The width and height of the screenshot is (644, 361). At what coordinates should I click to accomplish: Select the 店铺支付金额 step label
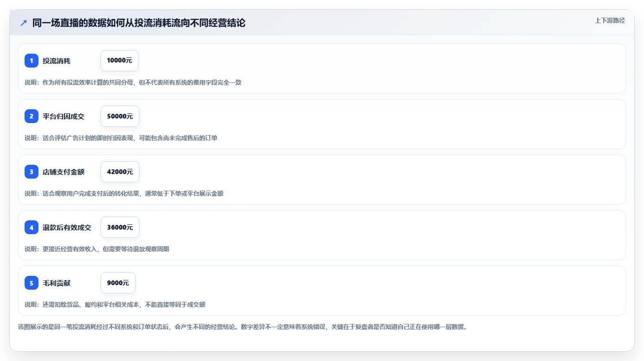pyautogui.click(x=63, y=172)
